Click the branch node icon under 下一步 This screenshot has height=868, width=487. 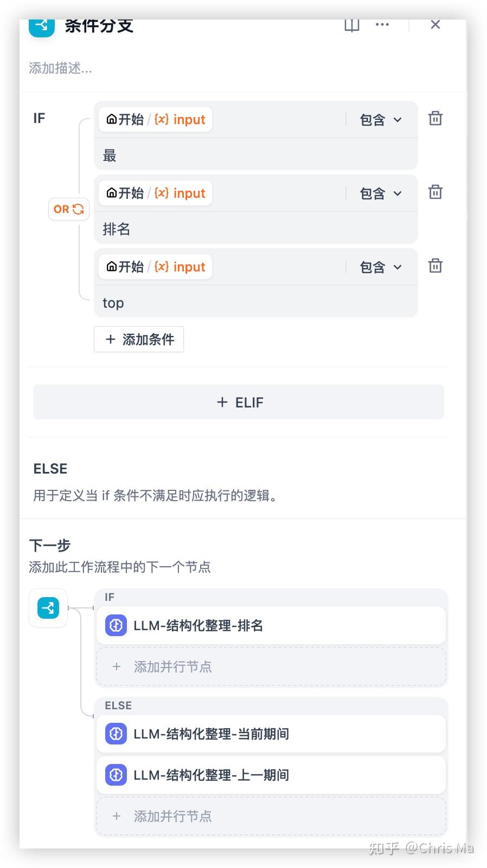48,607
